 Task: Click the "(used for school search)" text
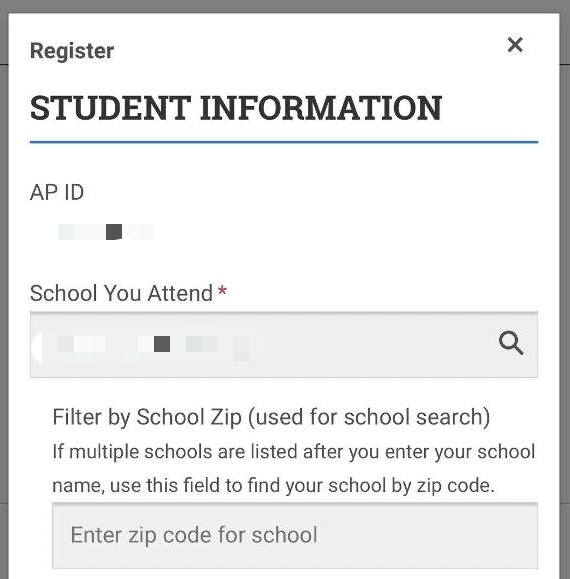(369, 417)
